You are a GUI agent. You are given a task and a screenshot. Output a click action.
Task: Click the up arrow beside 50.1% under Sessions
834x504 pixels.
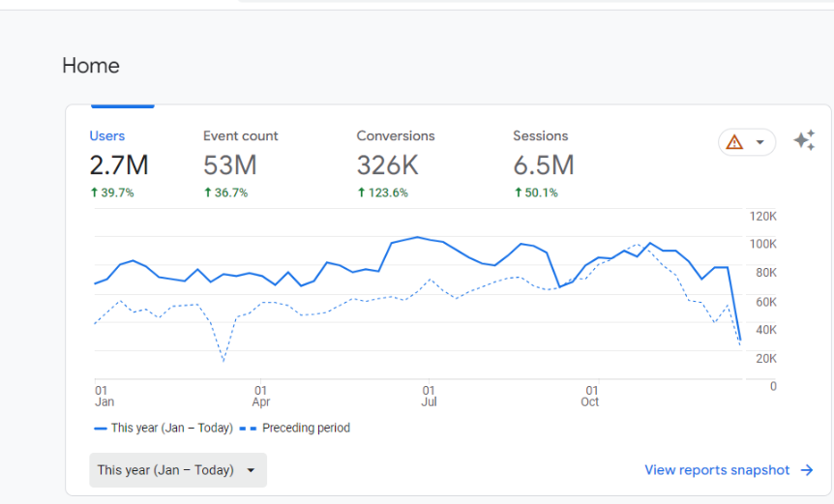[518, 193]
